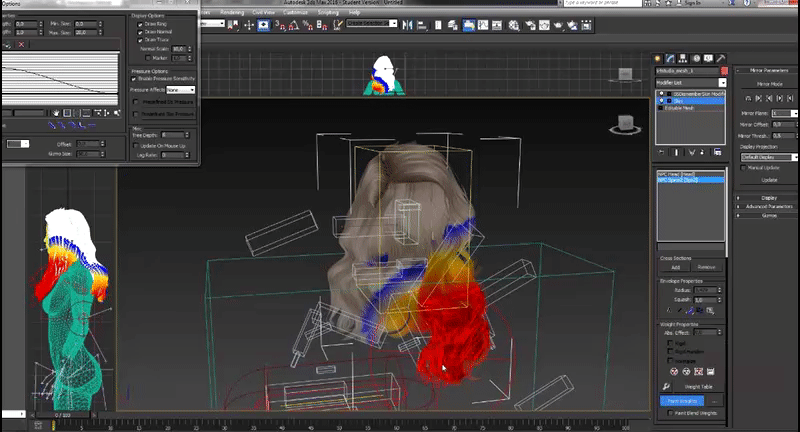Toggle Update On Mouse Up checkbox
This screenshot has width=800, height=432.
click(135, 145)
